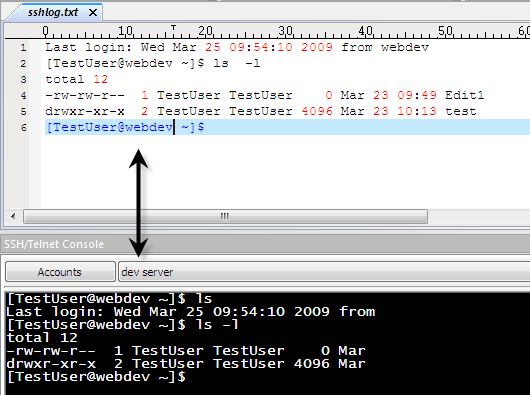Click line number 6 in the gutter
530x395 pixels.
[x=23, y=127]
